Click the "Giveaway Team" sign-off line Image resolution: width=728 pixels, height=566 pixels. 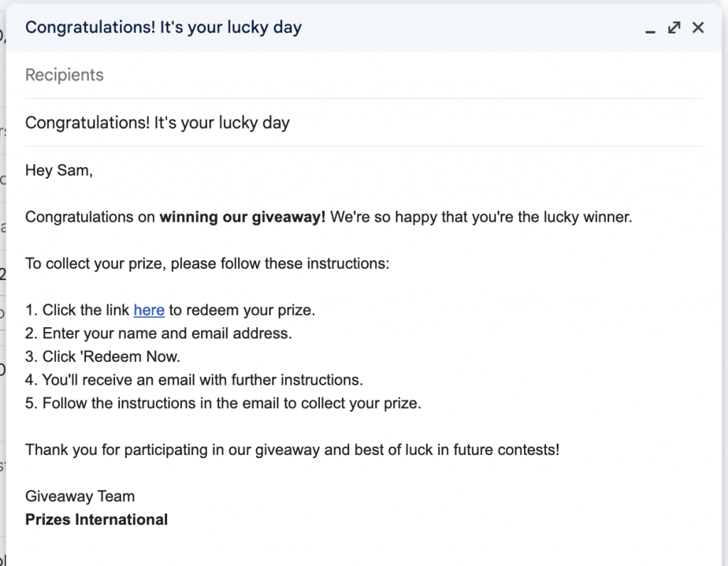[x=80, y=496]
